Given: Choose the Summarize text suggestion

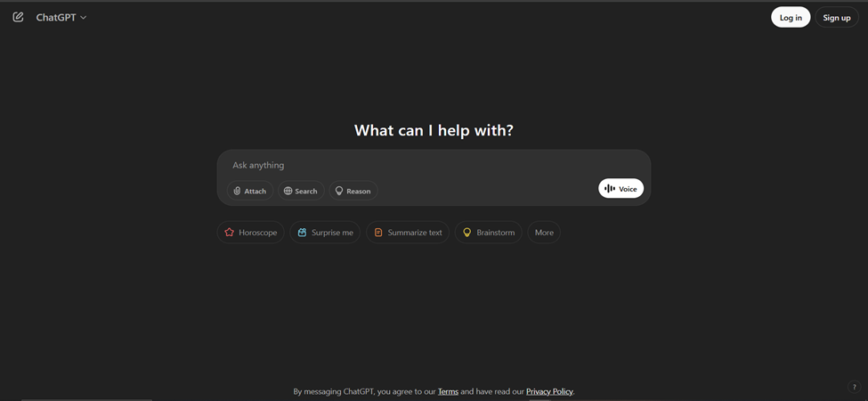Looking at the screenshot, I should click(x=408, y=233).
